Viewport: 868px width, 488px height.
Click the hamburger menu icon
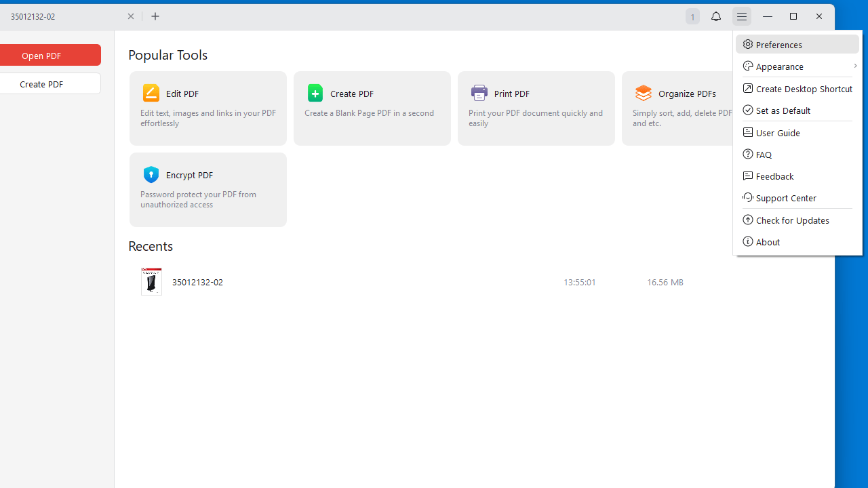pyautogui.click(x=742, y=16)
